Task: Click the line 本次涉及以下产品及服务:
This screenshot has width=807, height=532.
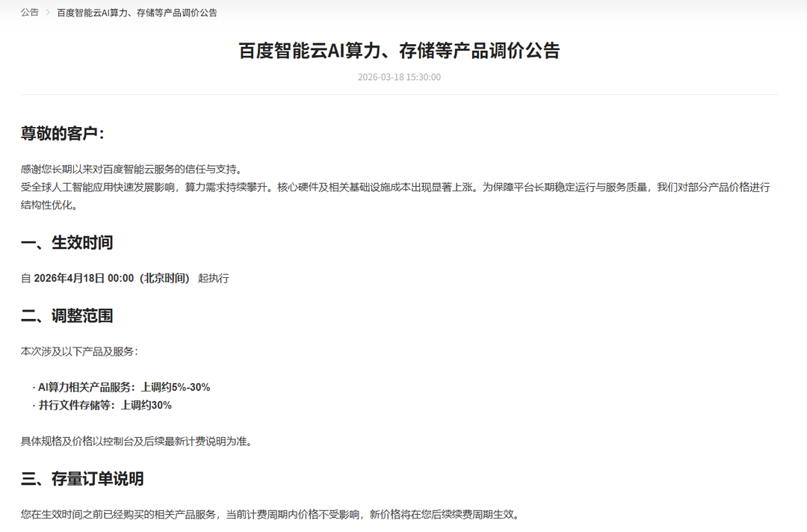Action: [79, 351]
